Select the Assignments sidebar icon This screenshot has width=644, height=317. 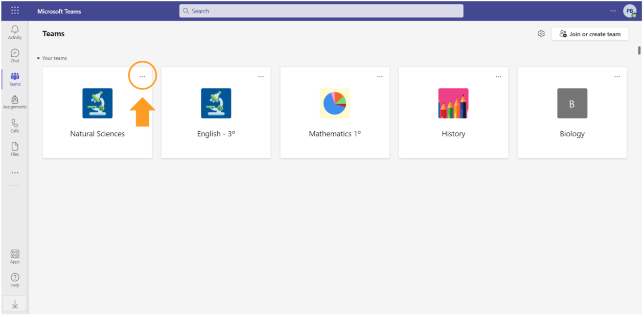point(15,102)
